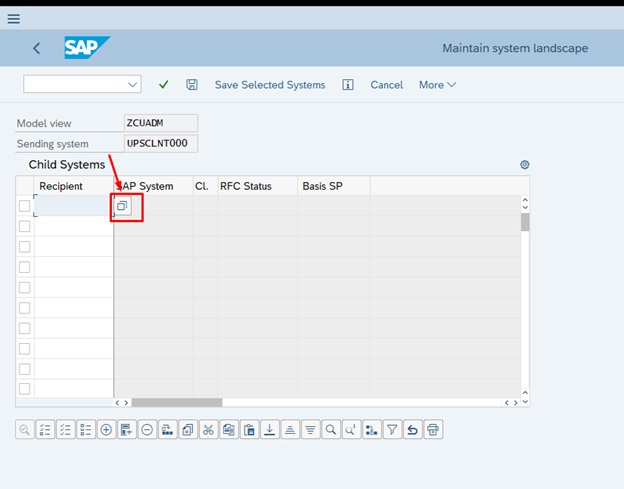Click the scissors Cut icon
The image size is (624, 489).
pos(209,430)
